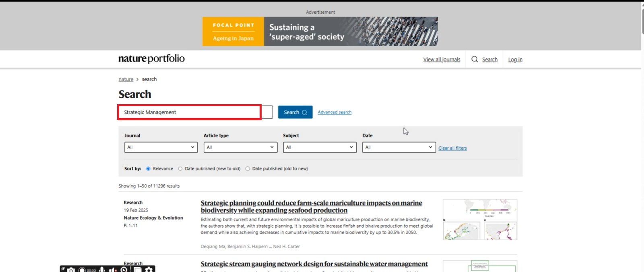Open the Subject filter dropdown
Image resolution: width=644 pixels, height=272 pixels.
(319, 147)
